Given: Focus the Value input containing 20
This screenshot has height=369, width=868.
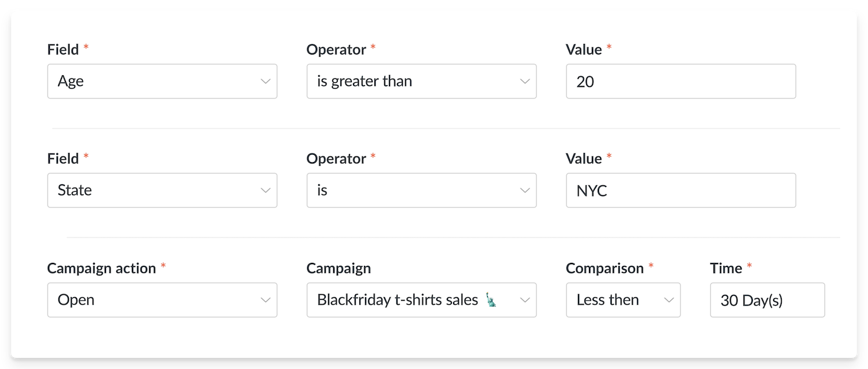Looking at the screenshot, I should [x=681, y=82].
